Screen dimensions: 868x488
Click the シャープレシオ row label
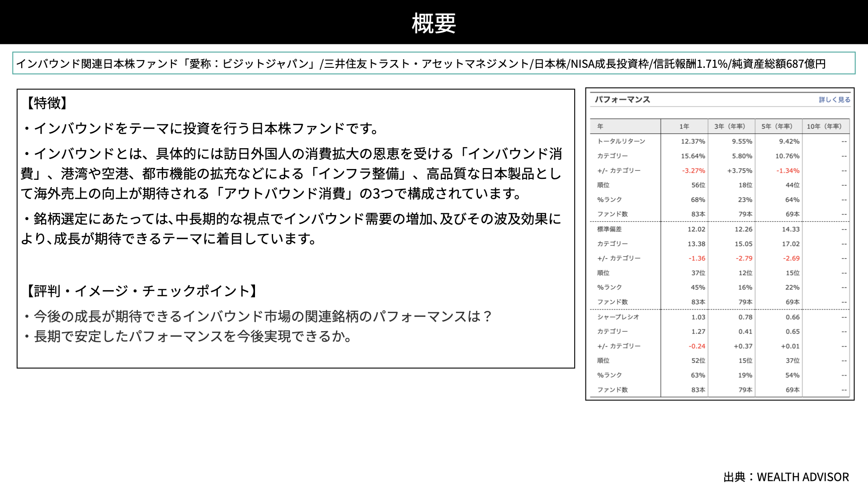coord(618,317)
